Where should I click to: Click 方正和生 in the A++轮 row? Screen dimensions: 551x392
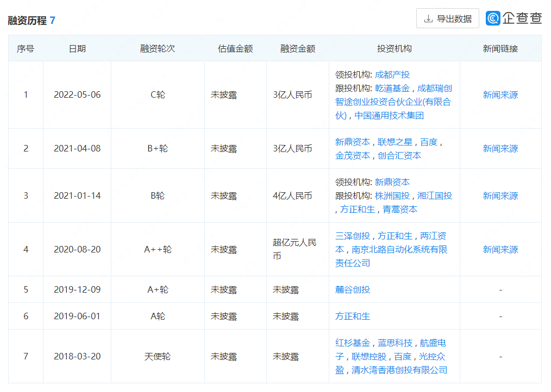395,236
